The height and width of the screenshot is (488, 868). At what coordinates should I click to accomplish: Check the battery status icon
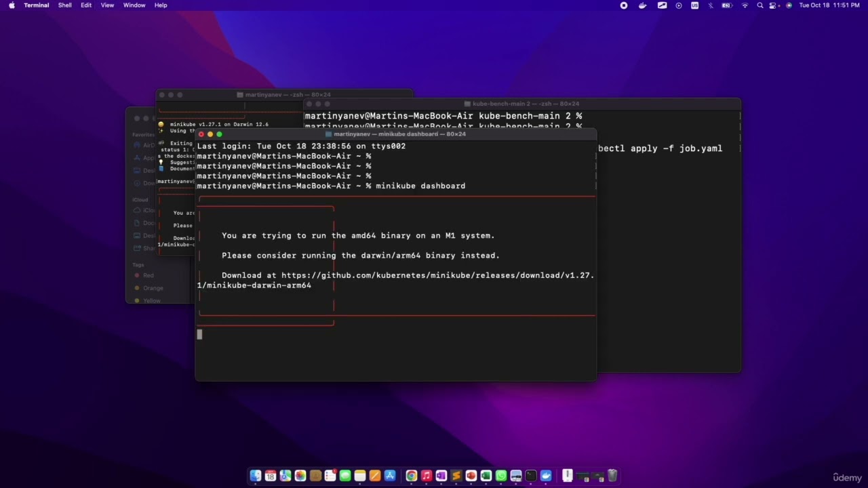pyautogui.click(x=727, y=5)
